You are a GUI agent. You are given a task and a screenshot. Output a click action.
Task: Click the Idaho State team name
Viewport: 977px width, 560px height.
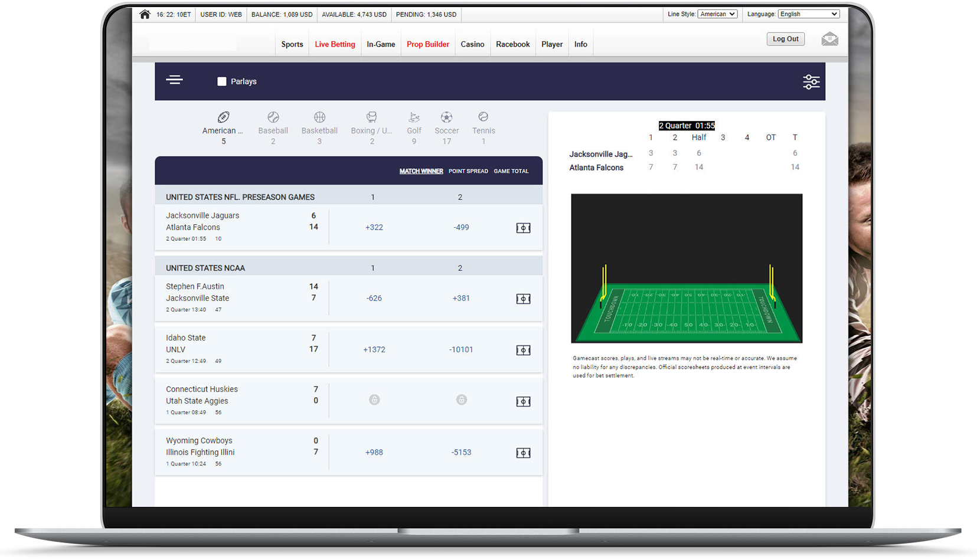186,338
